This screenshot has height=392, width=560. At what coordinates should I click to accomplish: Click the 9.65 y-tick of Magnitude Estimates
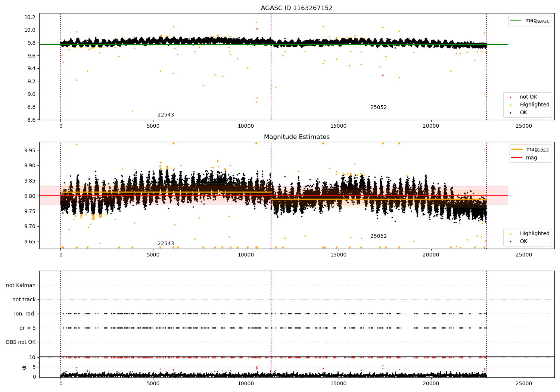point(30,242)
